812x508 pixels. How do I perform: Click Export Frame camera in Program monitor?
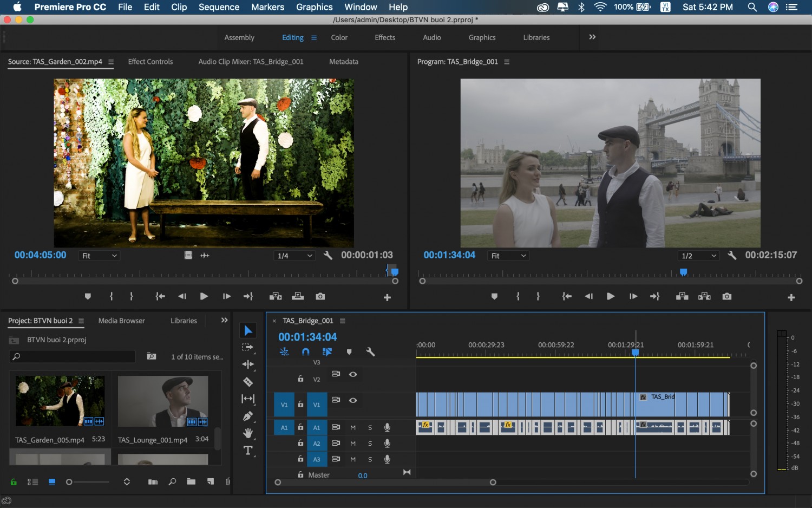coord(727,296)
